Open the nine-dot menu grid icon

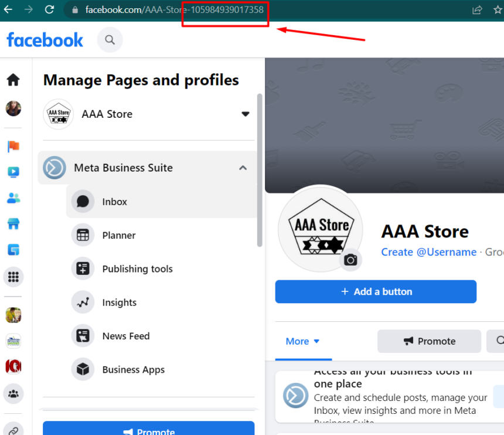coord(13,277)
